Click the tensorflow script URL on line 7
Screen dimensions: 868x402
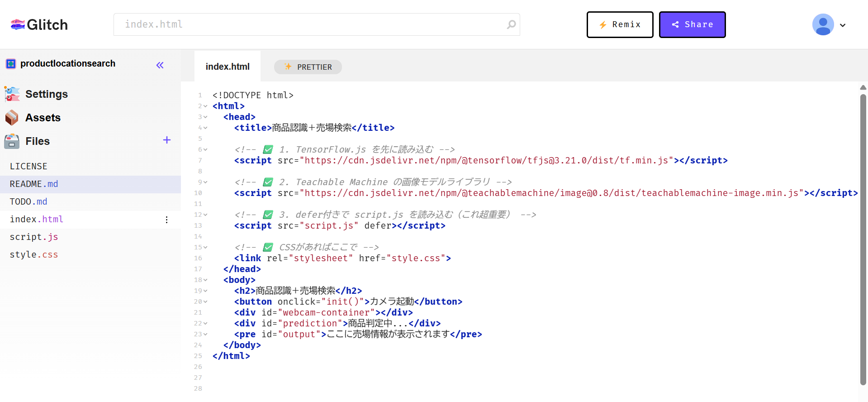tap(486, 161)
